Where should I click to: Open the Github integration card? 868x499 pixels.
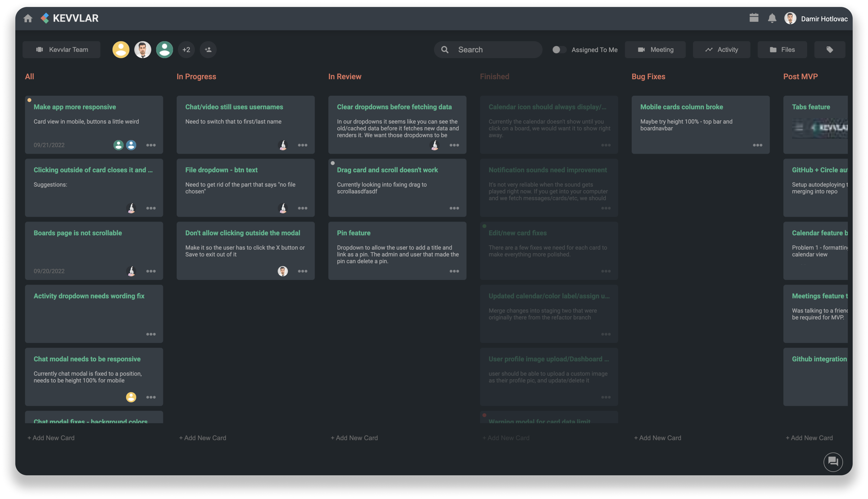(815, 377)
